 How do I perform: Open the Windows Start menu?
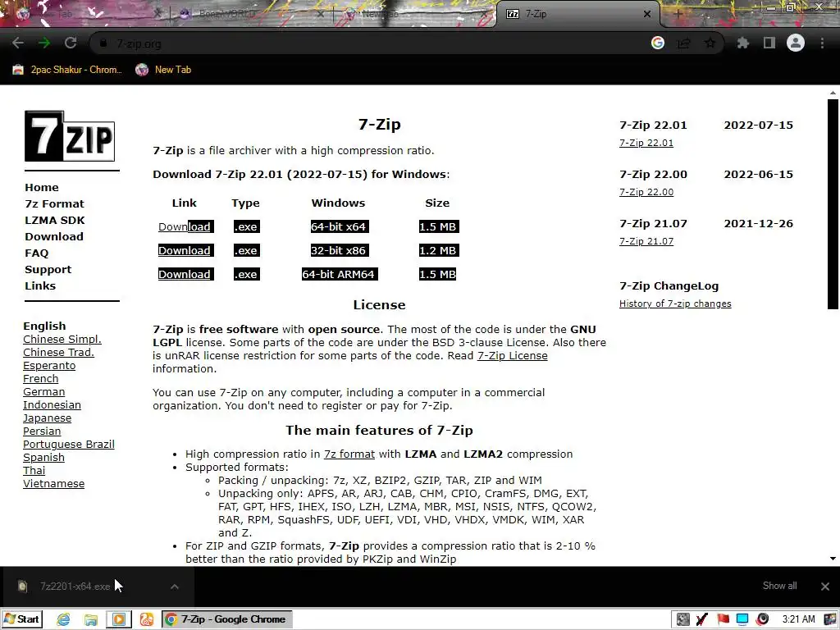21,619
